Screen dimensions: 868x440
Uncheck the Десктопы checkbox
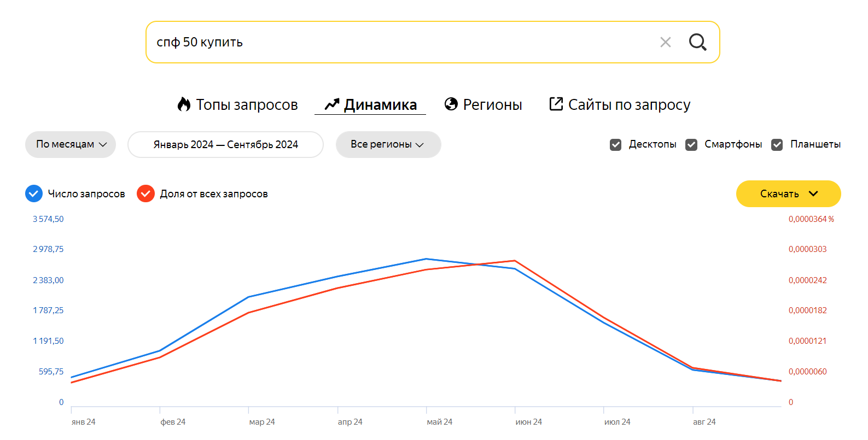(x=616, y=145)
